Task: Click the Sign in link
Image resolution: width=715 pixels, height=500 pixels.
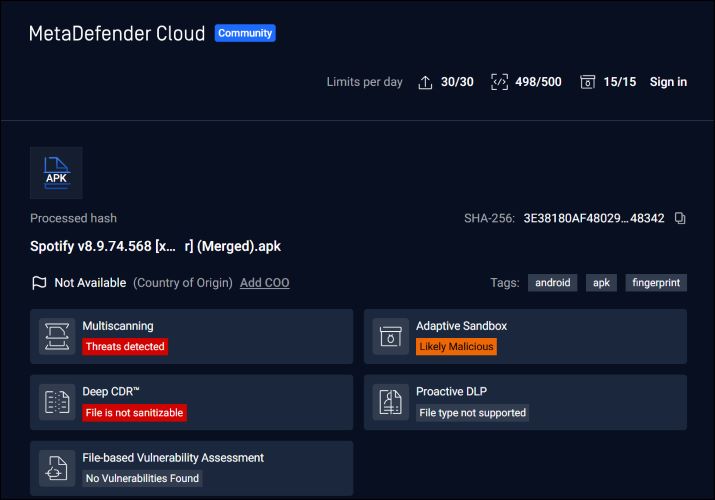Action: [668, 82]
